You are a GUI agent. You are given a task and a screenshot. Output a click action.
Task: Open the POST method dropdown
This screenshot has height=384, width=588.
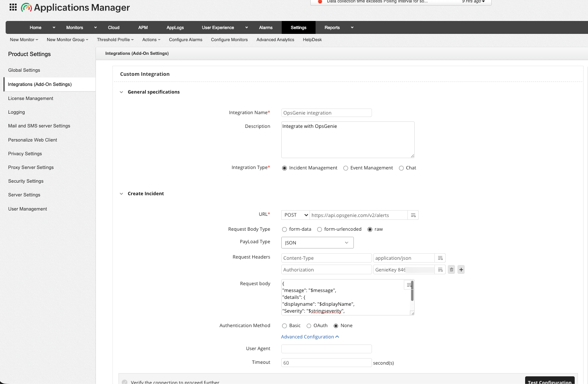[x=295, y=215]
